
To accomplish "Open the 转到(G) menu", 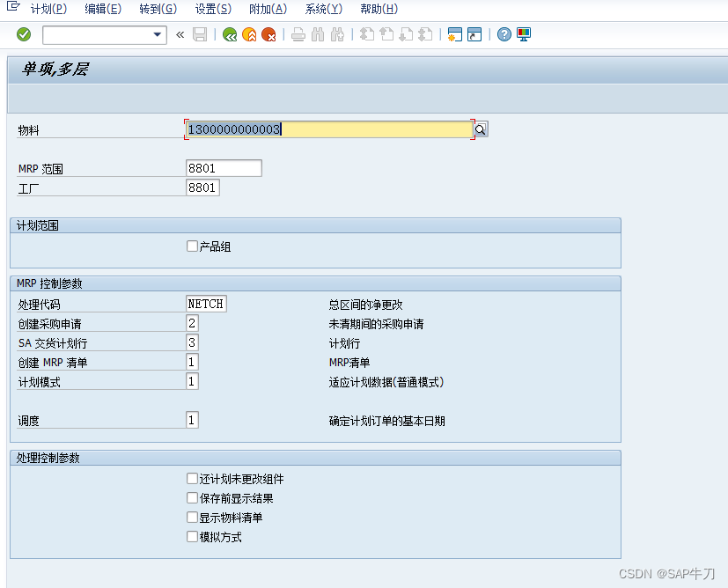I will tap(158, 9).
